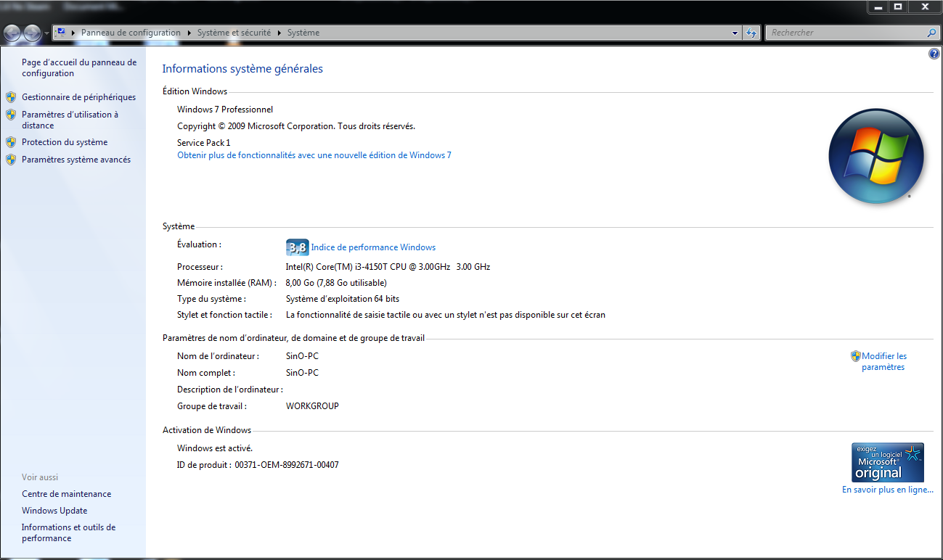Click the shield icon beside Protection du système

11,142
